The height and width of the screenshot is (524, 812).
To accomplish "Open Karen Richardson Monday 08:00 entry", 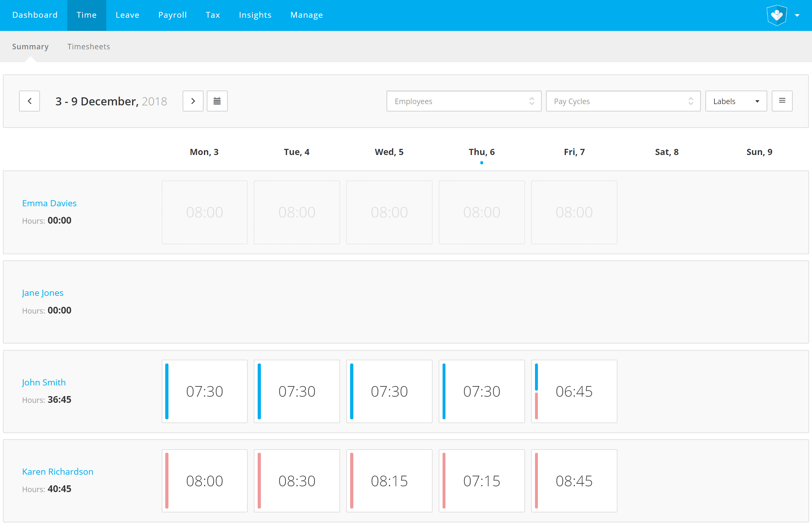I will point(204,481).
